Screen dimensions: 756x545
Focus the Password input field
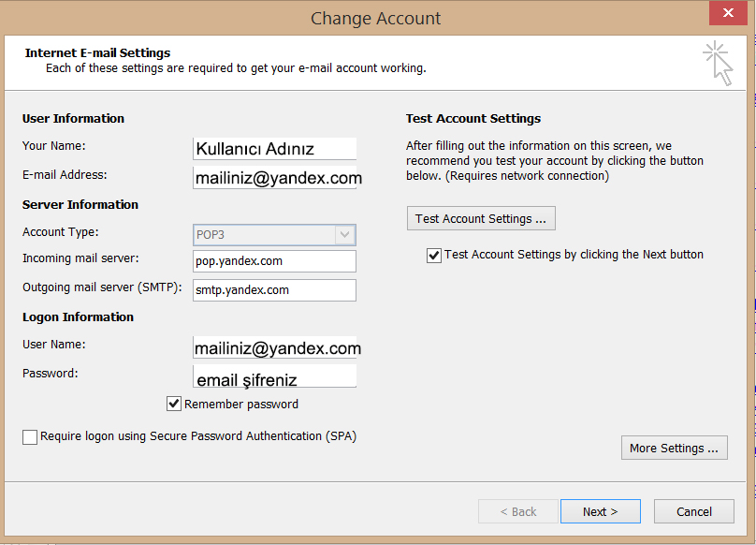click(274, 376)
